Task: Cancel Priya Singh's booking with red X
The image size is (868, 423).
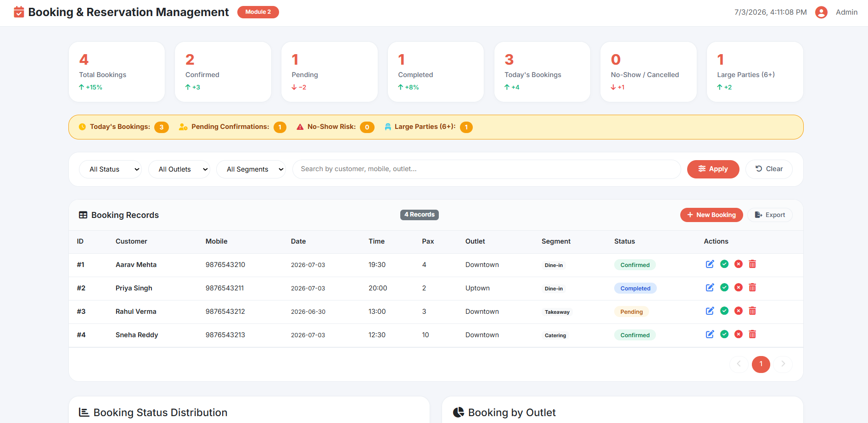Action: (x=739, y=288)
